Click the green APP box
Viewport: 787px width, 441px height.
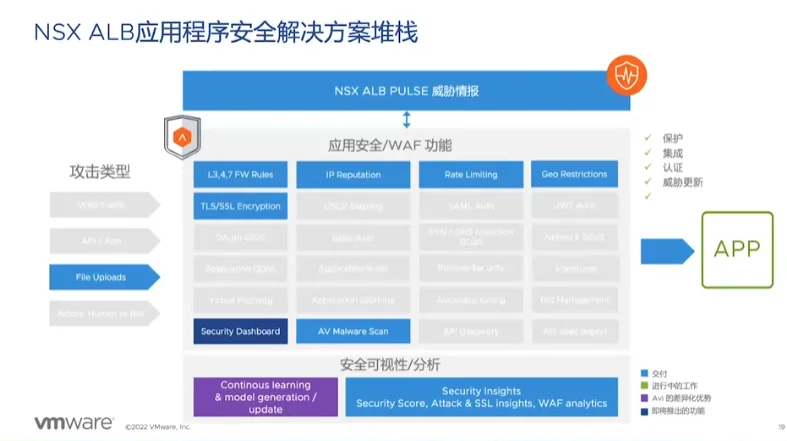coord(737,250)
